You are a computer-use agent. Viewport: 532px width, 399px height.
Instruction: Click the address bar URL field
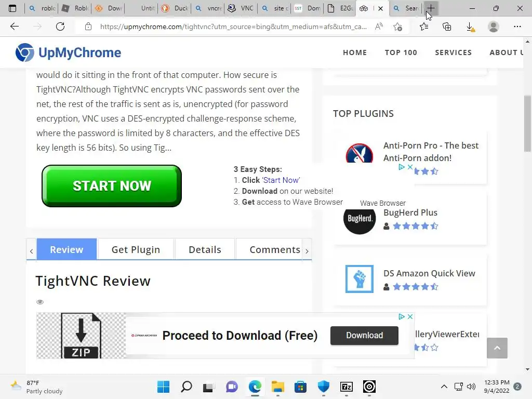pos(233,26)
